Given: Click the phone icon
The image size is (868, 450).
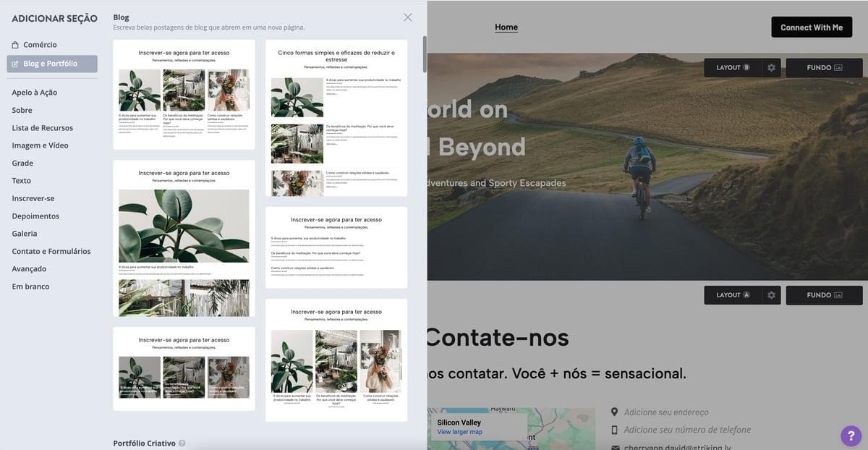Looking at the screenshot, I should click(x=615, y=430).
